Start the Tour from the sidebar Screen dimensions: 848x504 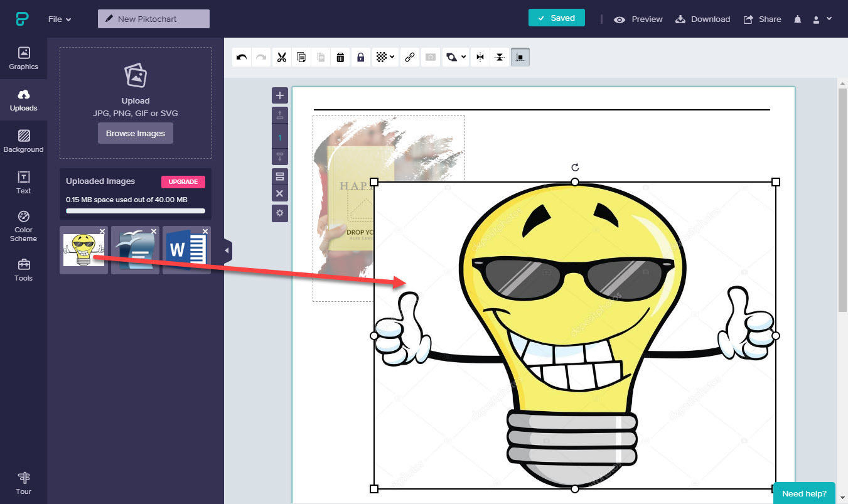coord(23,483)
